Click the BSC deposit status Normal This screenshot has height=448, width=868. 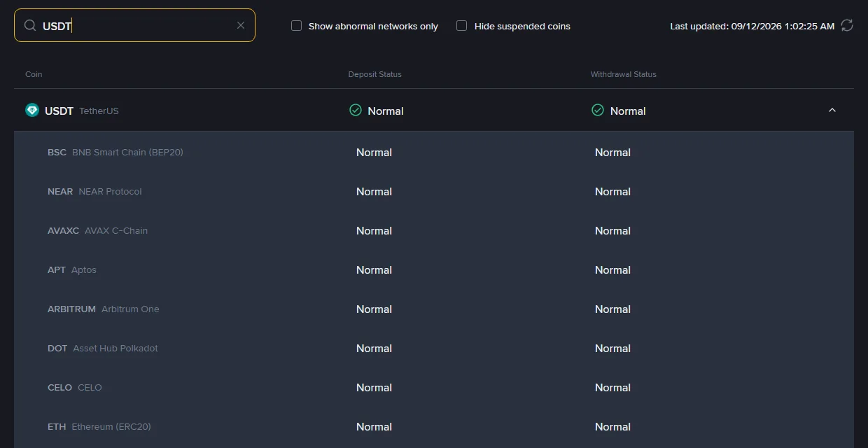click(x=374, y=152)
